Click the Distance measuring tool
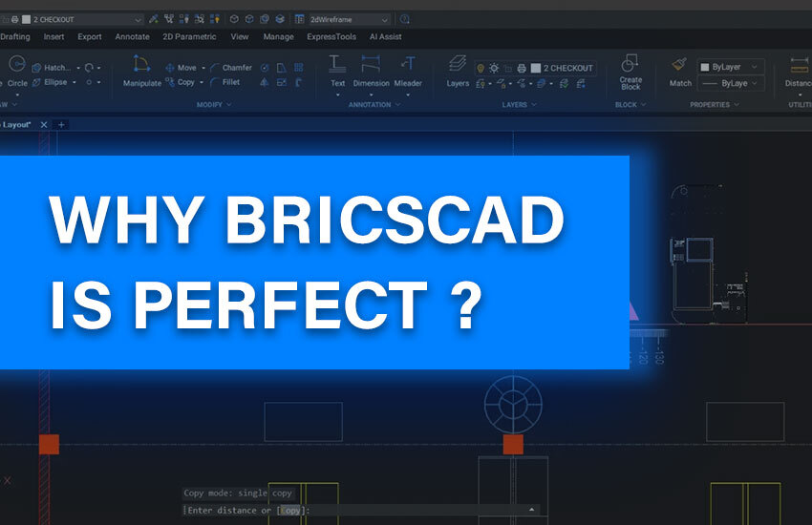The image size is (812, 525). [799, 72]
